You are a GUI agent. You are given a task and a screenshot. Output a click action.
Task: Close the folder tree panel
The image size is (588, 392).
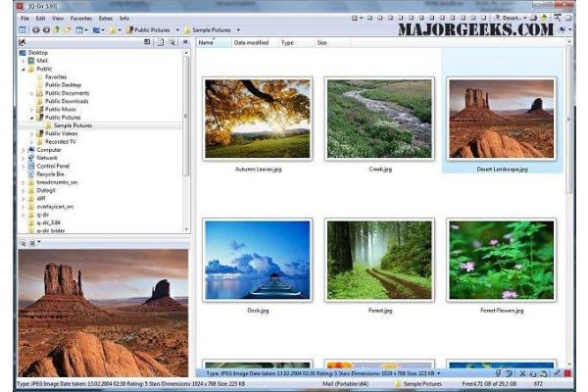[x=185, y=42]
